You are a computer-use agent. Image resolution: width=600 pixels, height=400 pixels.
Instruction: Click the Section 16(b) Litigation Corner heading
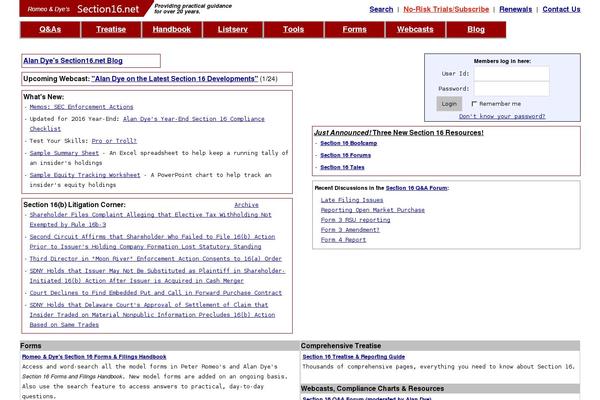(x=74, y=205)
